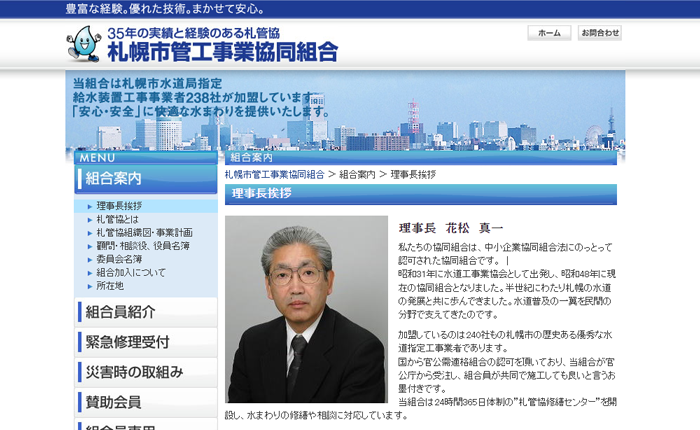The image size is (700, 430).
Task: Go to 顧問・相談役、役員名簿 page
Action: point(143,245)
